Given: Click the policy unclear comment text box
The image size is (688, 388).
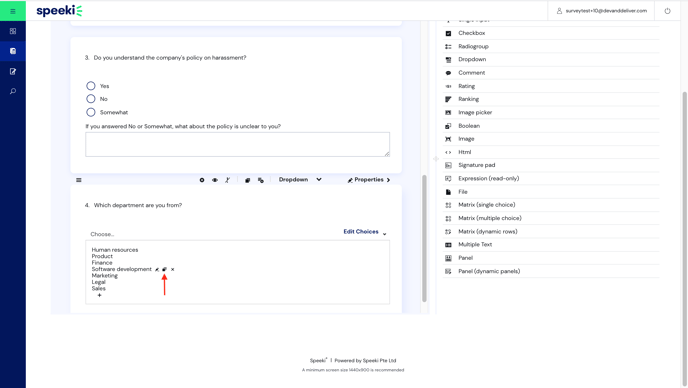Looking at the screenshot, I should [237, 144].
